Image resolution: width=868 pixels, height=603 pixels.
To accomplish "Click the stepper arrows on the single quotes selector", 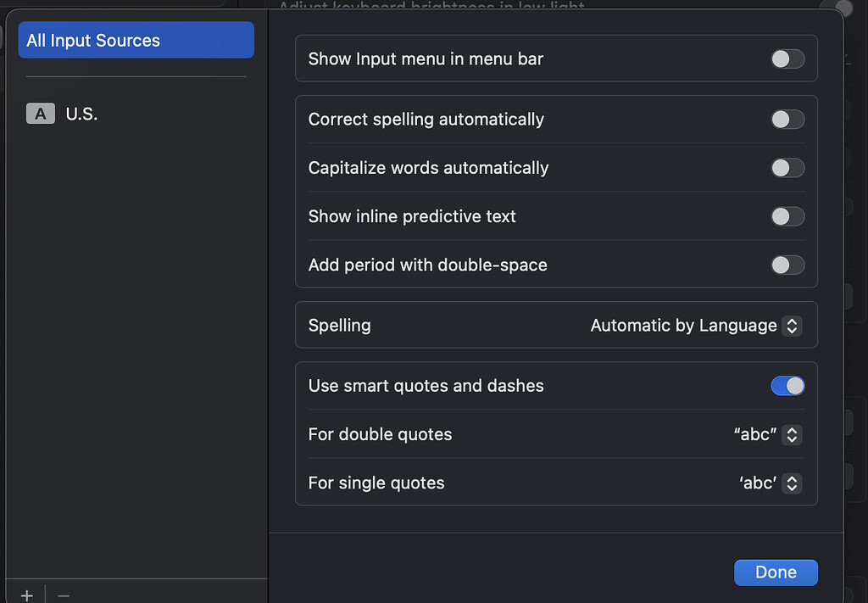I will [791, 483].
